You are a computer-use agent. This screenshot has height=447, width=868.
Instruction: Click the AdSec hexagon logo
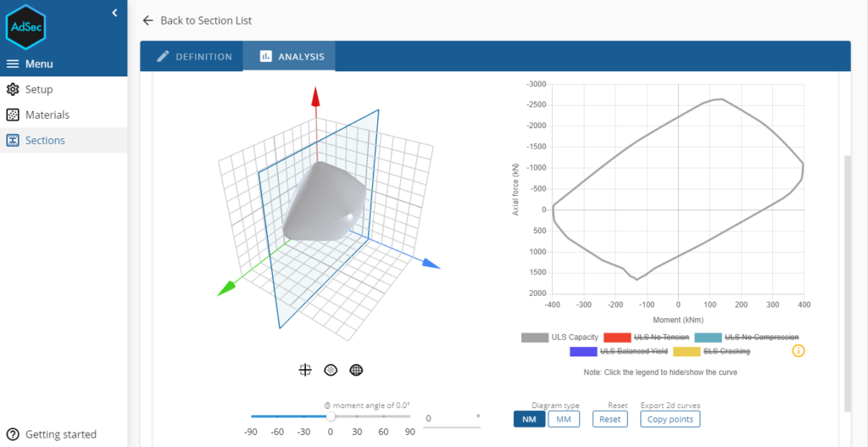click(x=25, y=27)
